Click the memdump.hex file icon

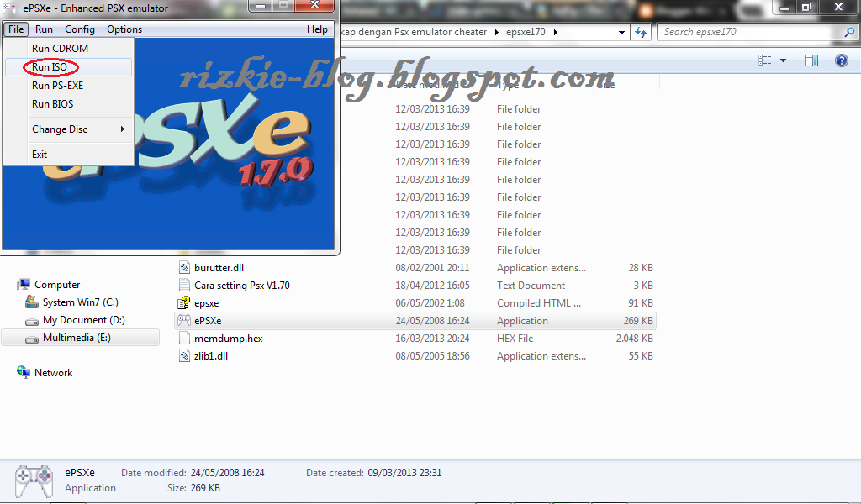click(x=184, y=339)
